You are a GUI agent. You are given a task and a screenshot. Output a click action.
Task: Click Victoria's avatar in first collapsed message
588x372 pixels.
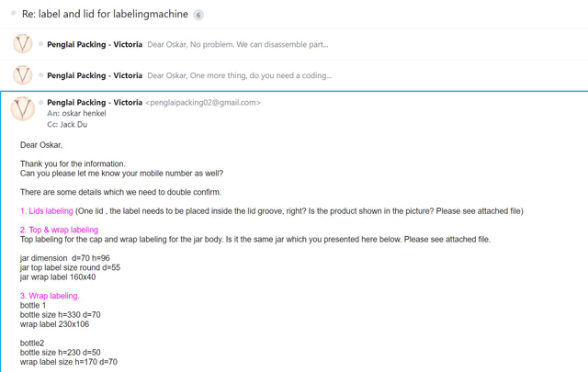coord(22,44)
